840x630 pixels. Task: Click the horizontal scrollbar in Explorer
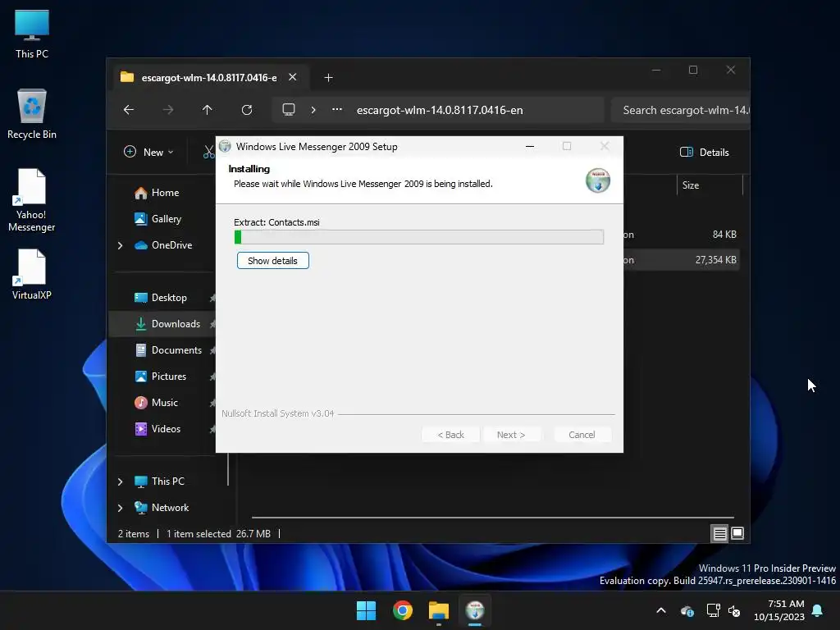point(493,518)
